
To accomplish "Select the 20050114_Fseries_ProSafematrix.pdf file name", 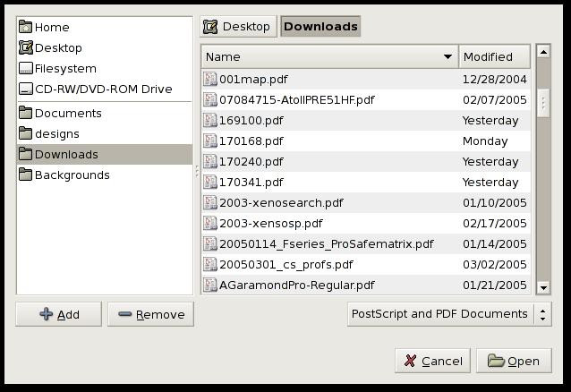I will pyautogui.click(x=327, y=244).
